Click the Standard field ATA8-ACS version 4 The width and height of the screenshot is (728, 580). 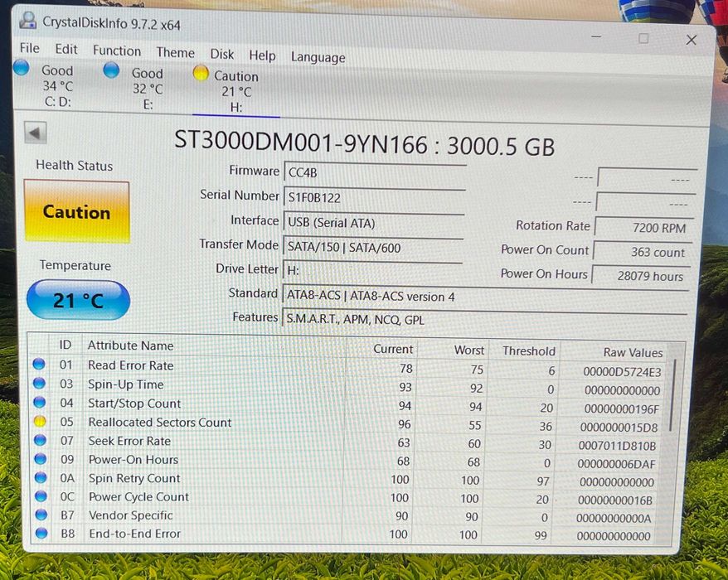[485, 296]
